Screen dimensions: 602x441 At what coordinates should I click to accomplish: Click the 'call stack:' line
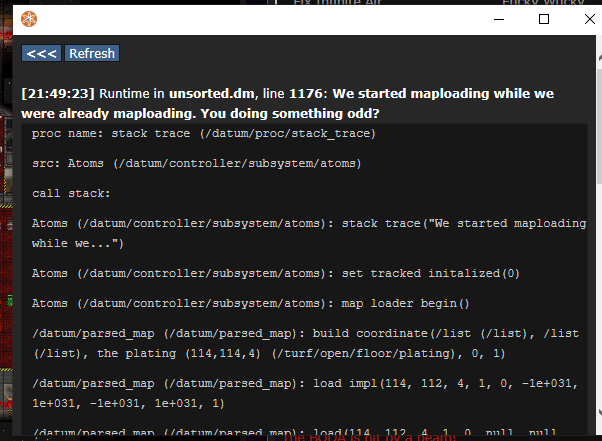pyautogui.click(x=71, y=193)
